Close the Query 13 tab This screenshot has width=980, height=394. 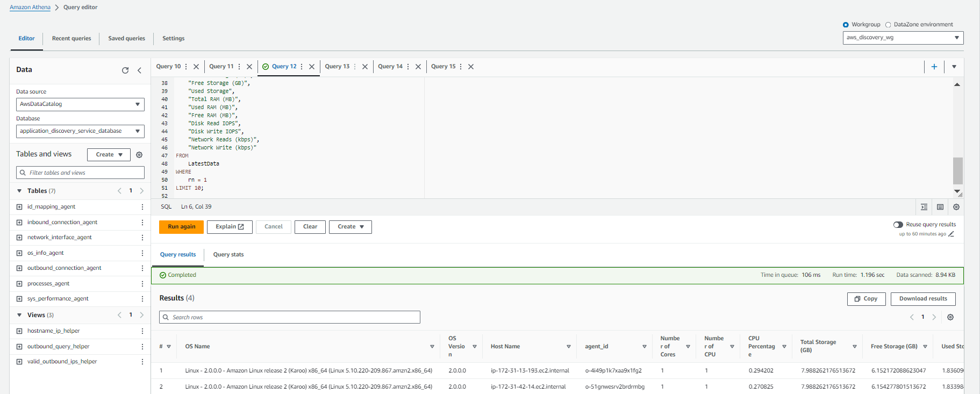365,67
